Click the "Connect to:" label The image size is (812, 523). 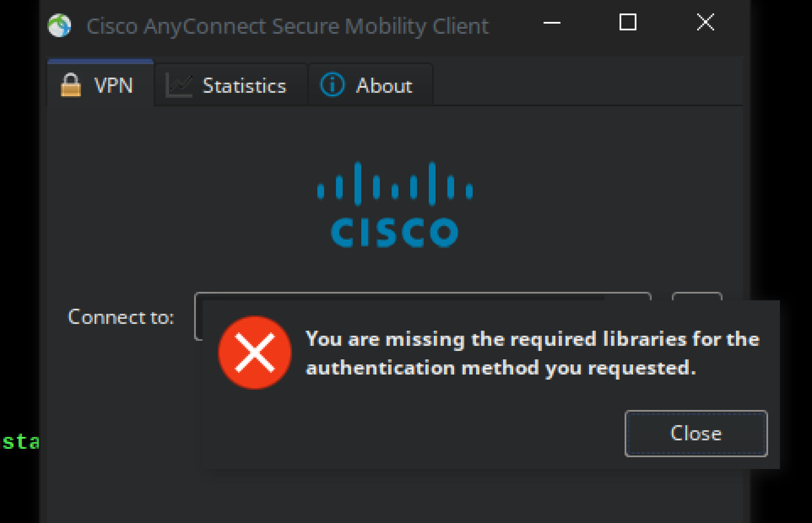(121, 317)
